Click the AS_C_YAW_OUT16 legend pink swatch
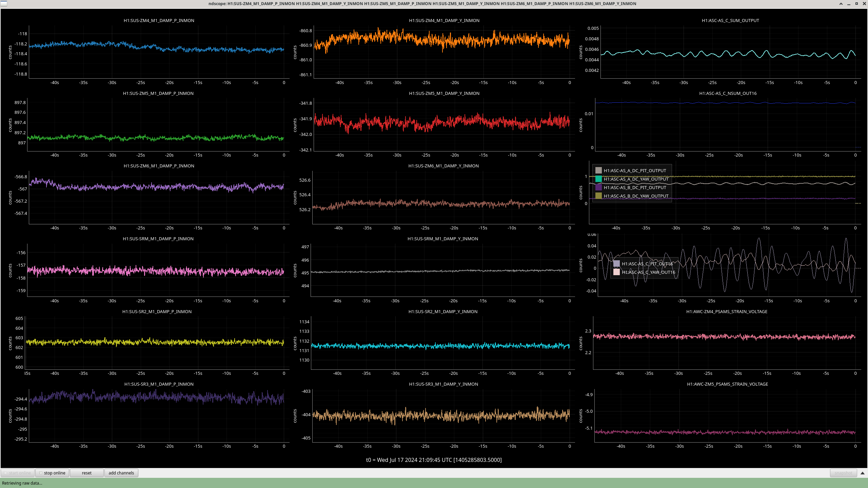This screenshot has width=868, height=488. click(x=616, y=272)
